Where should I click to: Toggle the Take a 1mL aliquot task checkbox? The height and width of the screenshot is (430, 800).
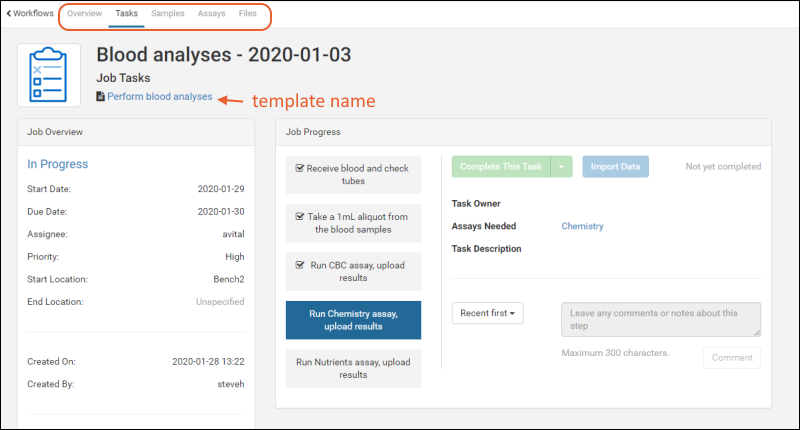301,216
